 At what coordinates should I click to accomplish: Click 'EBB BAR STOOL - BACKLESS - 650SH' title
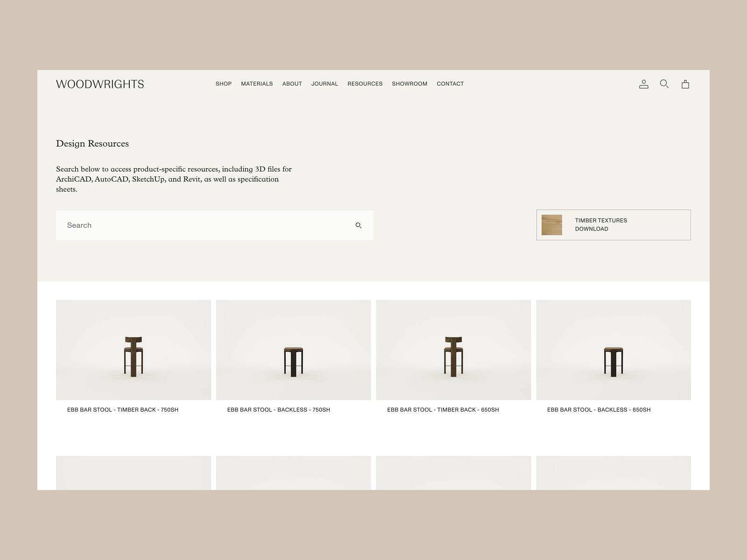599,410
